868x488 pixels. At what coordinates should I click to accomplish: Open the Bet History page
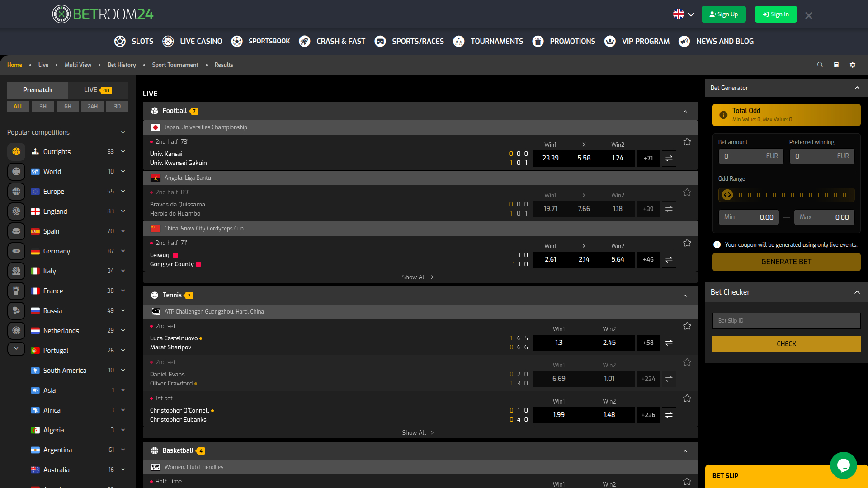pos(122,65)
